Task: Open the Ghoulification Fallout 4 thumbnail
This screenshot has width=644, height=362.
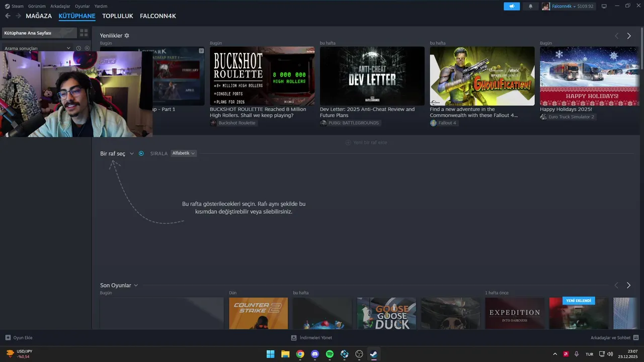Action: (482, 76)
